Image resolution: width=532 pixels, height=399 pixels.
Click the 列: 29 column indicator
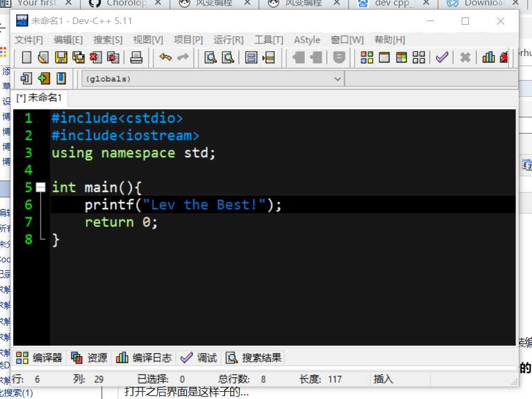(x=88, y=379)
